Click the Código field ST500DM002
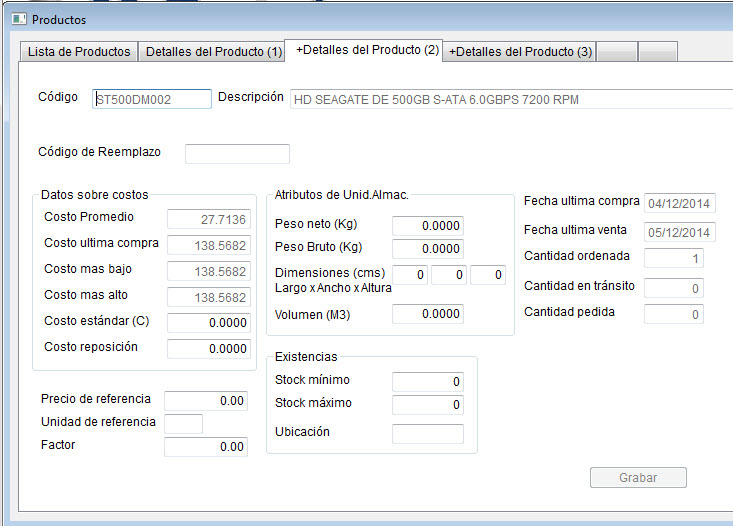 [x=152, y=99]
